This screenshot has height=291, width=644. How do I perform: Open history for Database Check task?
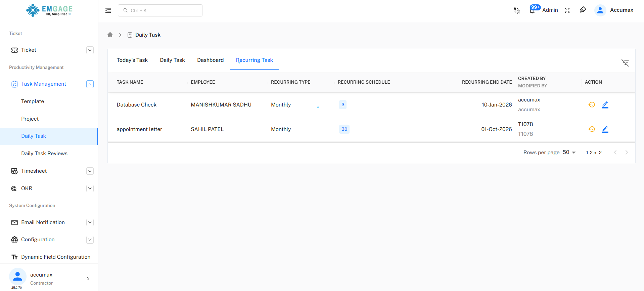pos(592,105)
